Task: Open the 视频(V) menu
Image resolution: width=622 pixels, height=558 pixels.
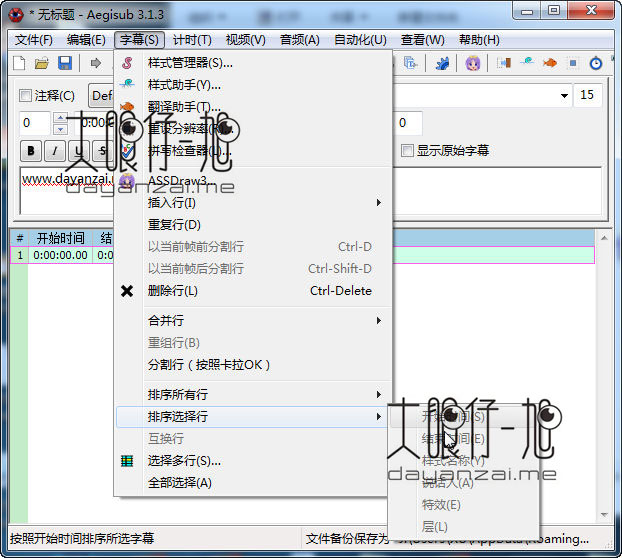Action: [x=246, y=40]
